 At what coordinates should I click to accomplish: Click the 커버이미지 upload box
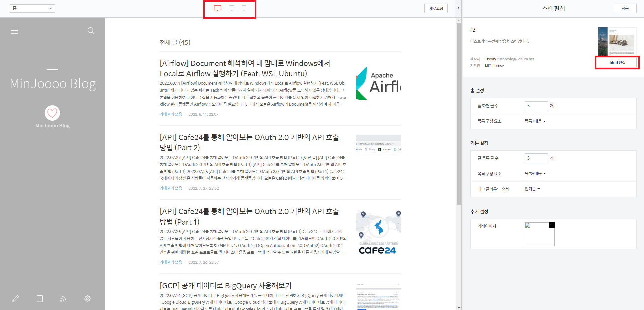point(539,234)
